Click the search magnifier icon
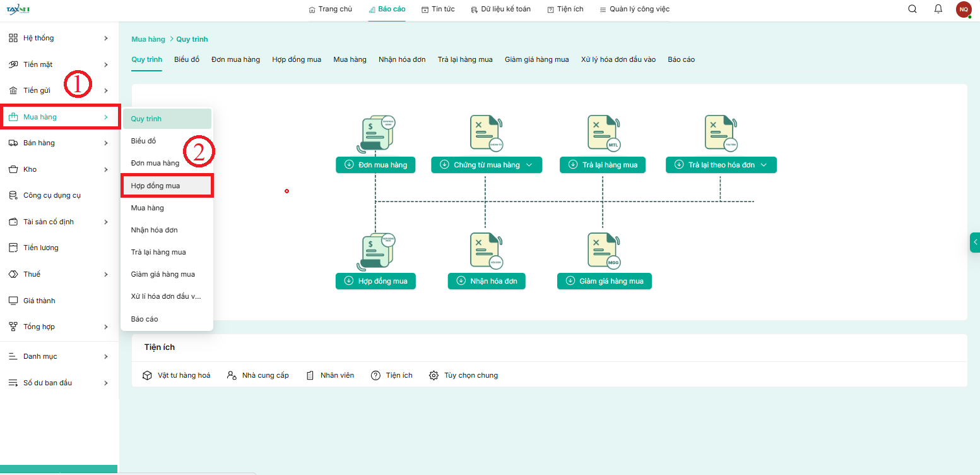Screen dimensions: 980x475 tap(912, 9)
